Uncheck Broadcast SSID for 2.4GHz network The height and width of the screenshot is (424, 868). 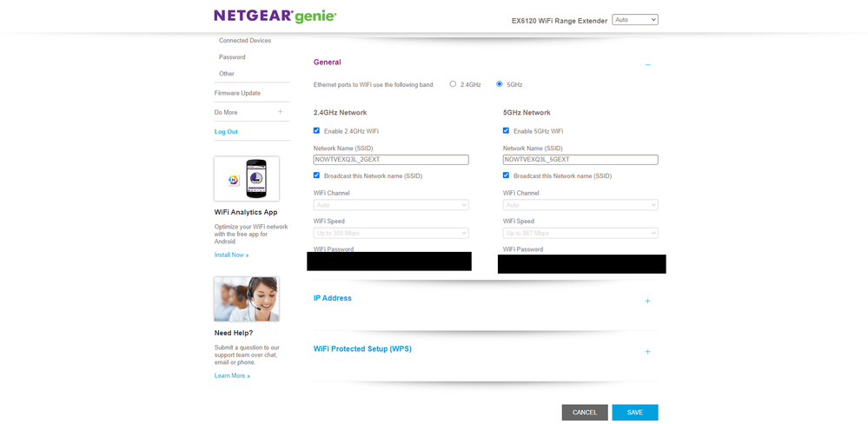pos(317,176)
